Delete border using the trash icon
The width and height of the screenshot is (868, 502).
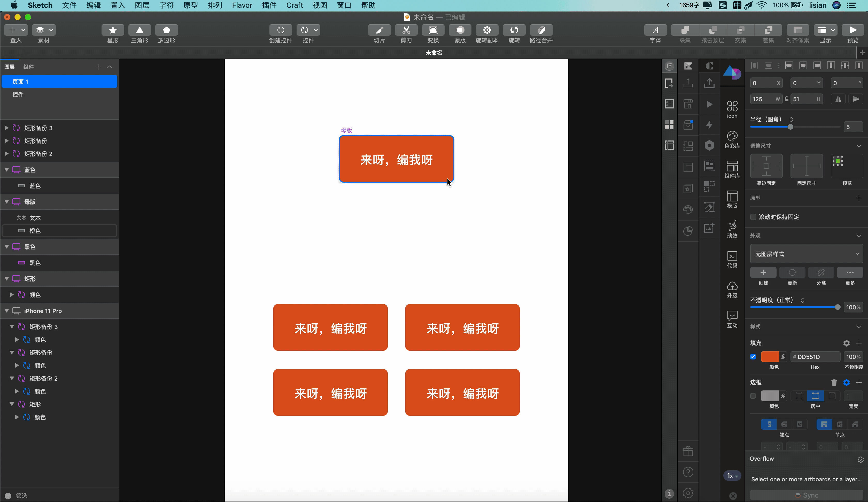tap(834, 382)
